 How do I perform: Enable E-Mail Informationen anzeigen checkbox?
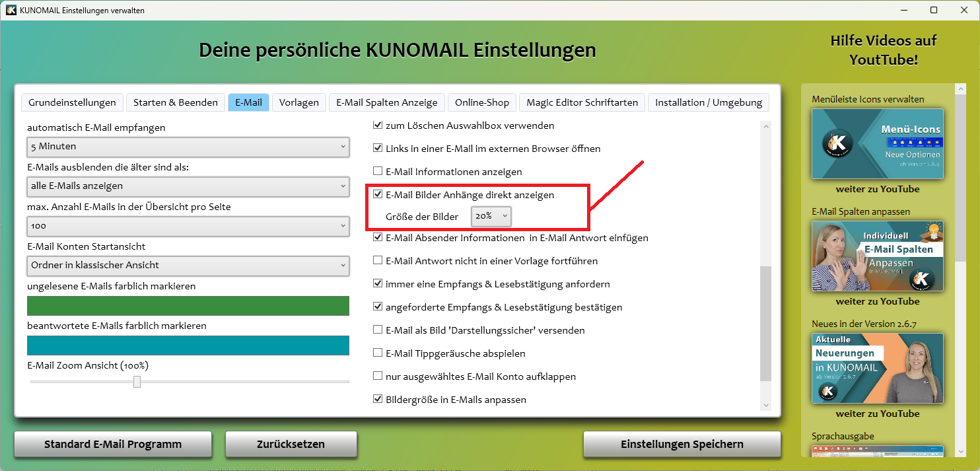click(378, 172)
